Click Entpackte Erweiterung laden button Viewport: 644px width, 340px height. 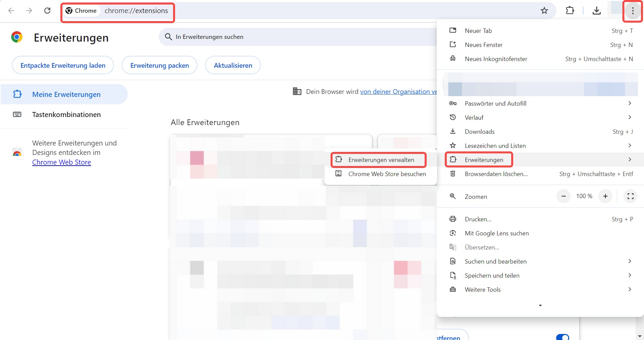point(63,65)
